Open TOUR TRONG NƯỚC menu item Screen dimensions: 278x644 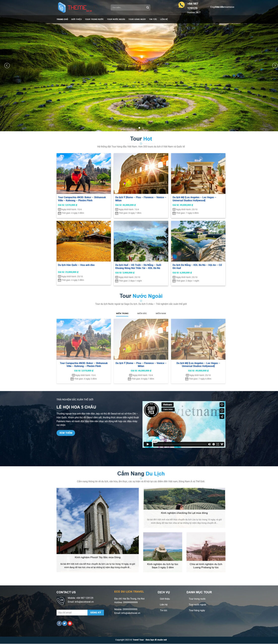(94, 19)
